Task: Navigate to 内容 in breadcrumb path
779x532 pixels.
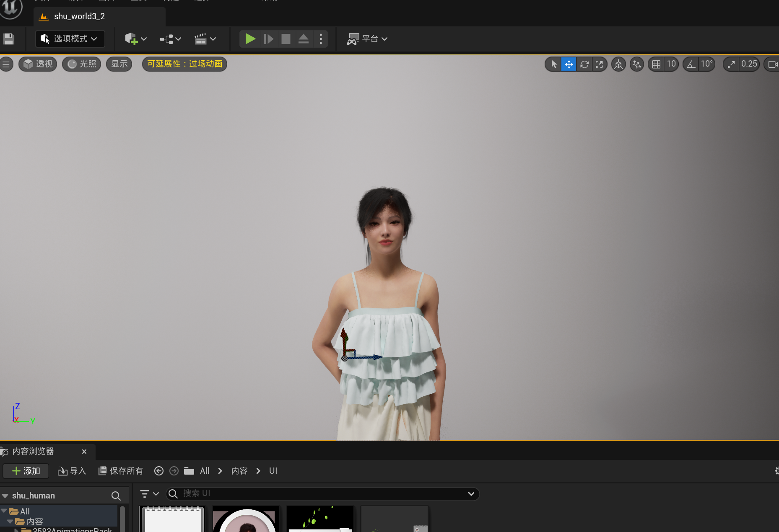Action: coord(239,471)
